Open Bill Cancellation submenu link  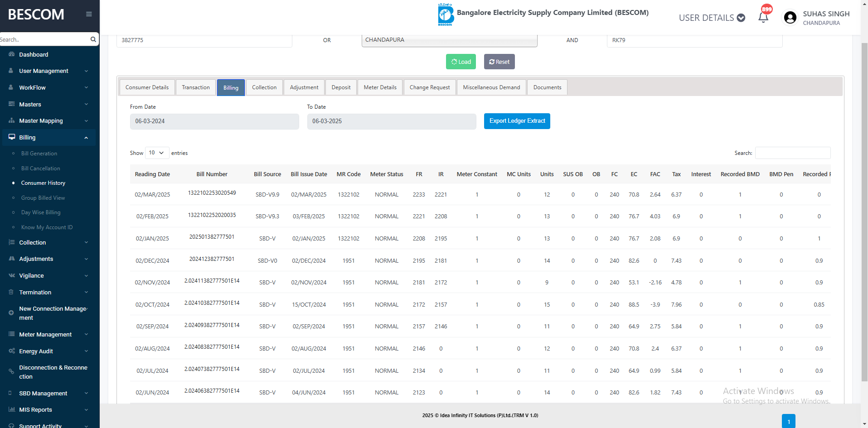point(40,168)
